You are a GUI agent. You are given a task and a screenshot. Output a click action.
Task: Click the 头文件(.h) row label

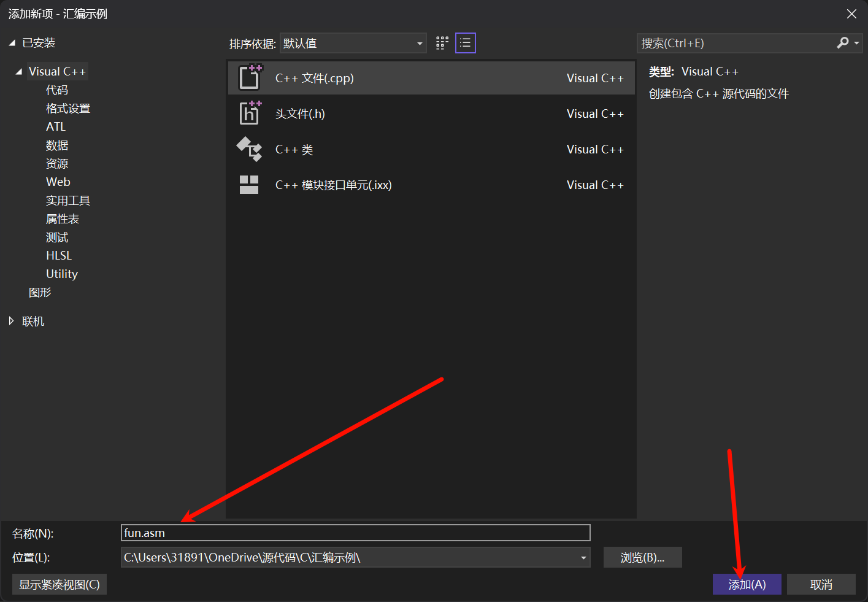(x=300, y=114)
